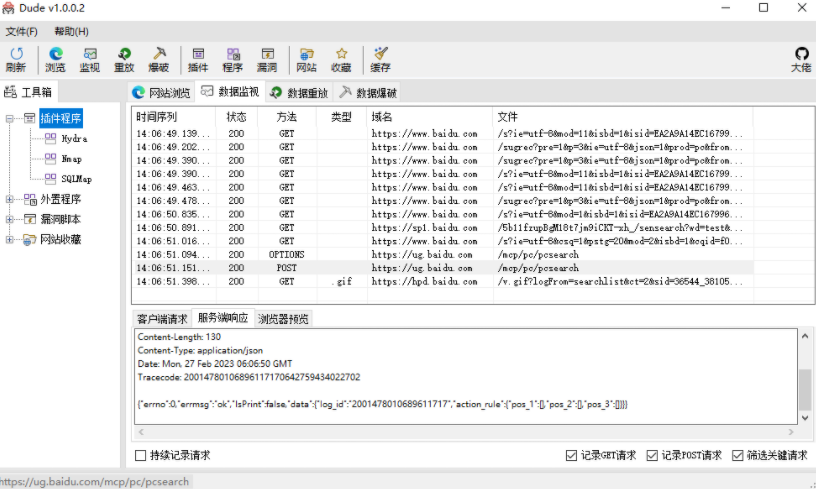Click the Dude application logo icon
This screenshot has width=816, height=489.
8,8
